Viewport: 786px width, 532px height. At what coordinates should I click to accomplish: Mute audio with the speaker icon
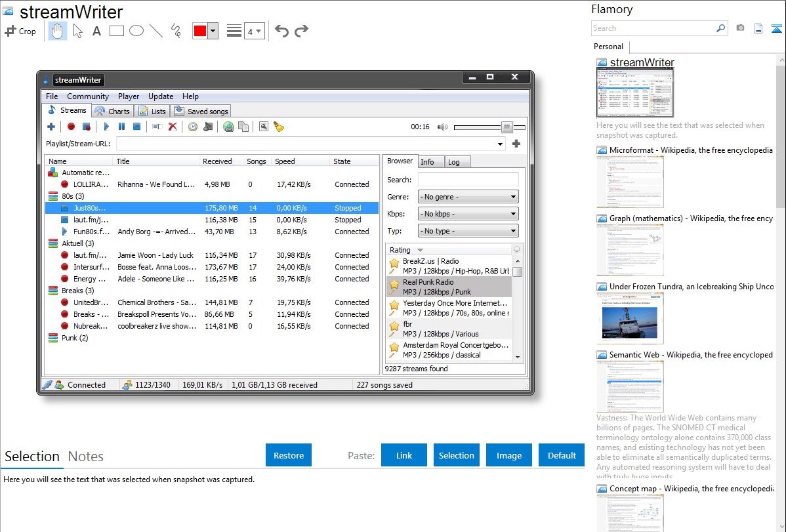pos(442,127)
